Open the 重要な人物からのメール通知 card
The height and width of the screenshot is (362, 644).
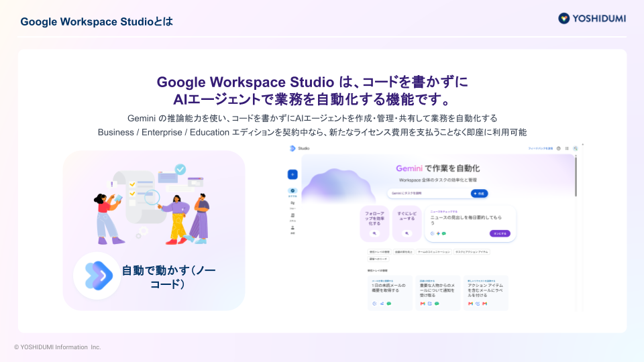[438, 293]
